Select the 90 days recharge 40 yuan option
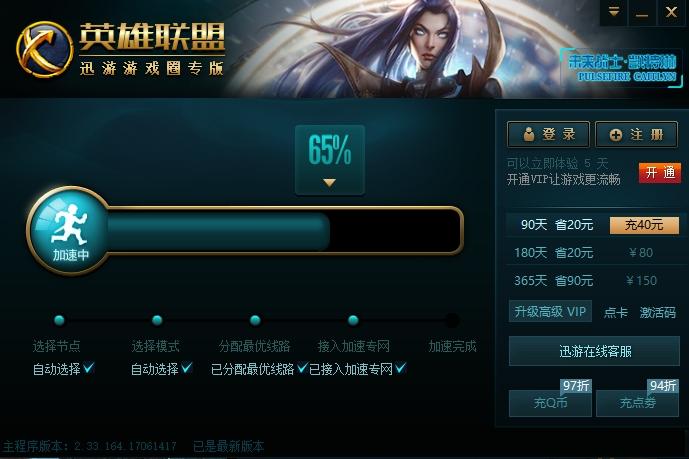 point(644,225)
